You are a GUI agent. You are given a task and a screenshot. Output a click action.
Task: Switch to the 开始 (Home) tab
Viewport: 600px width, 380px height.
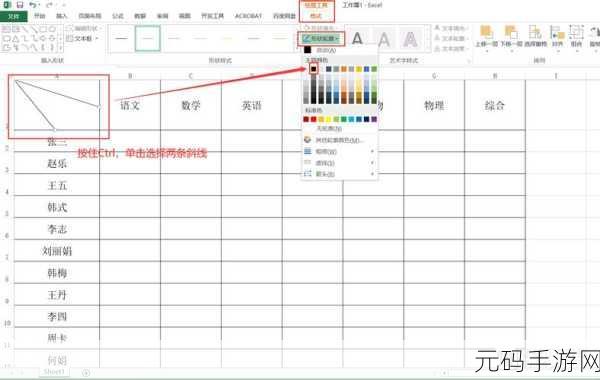39,16
